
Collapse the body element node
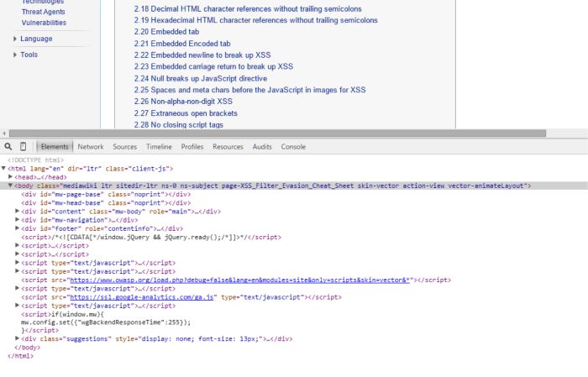coord(10,185)
